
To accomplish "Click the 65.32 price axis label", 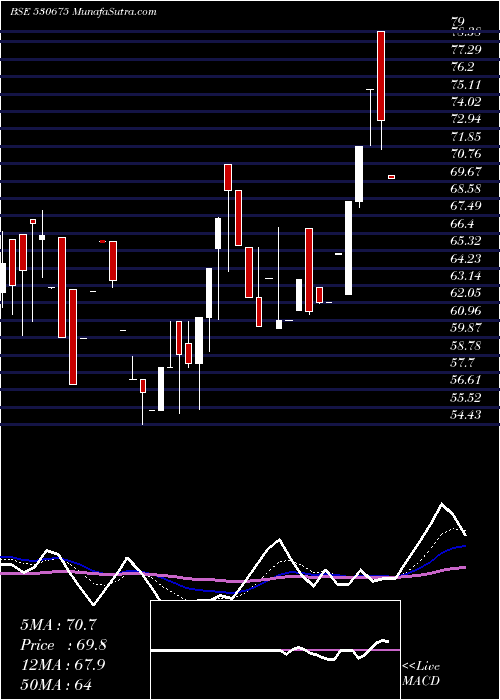I will coord(466,241).
